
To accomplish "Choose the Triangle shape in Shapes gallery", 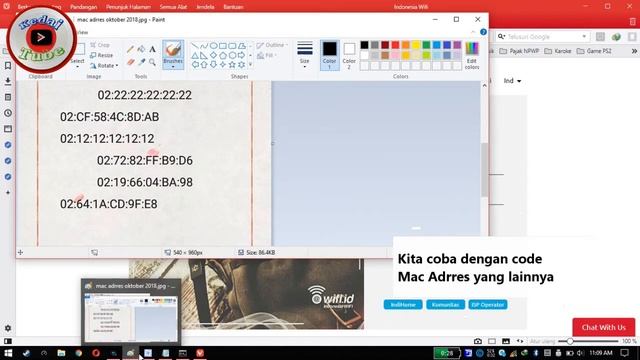I will tap(195, 55).
